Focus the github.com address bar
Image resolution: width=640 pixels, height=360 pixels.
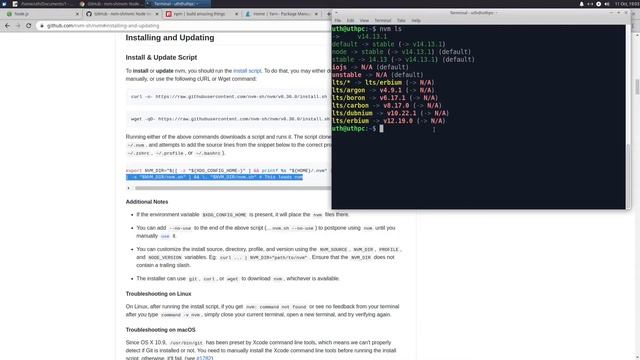coord(184,26)
